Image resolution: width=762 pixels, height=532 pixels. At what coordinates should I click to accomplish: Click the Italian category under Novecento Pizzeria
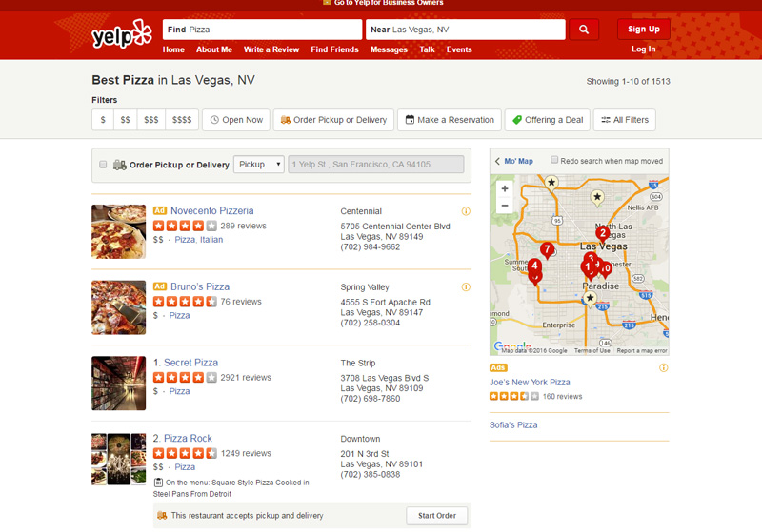pyautogui.click(x=211, y=239)
